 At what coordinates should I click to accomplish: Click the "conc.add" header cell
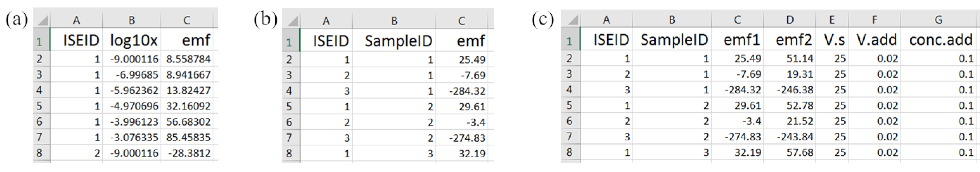tap(940, 40)
